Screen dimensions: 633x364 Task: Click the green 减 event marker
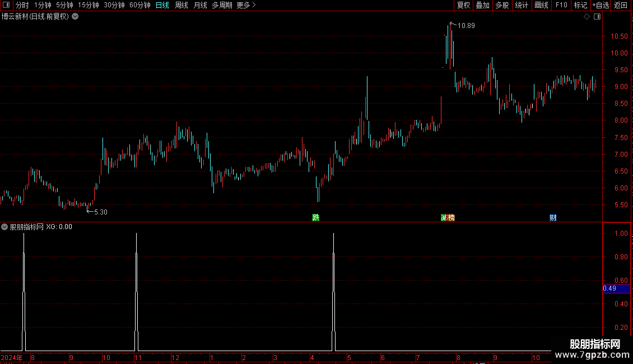pyautogui.click(x=444, y=217)
